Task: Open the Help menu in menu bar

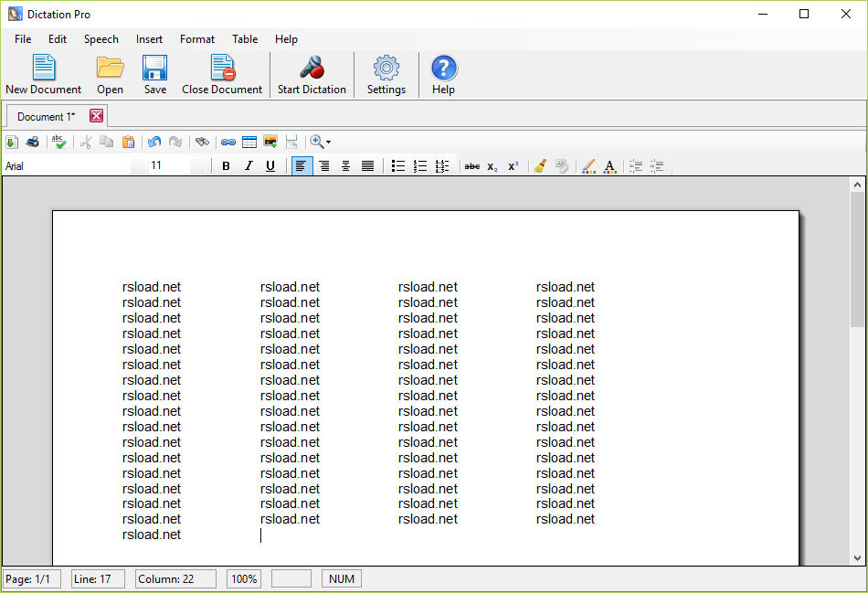Action: 286,39
